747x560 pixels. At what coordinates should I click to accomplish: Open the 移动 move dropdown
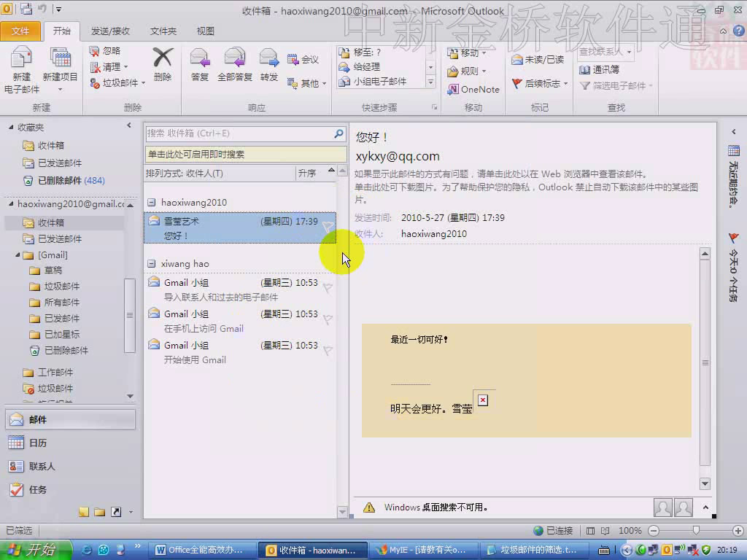click(467, 52)
